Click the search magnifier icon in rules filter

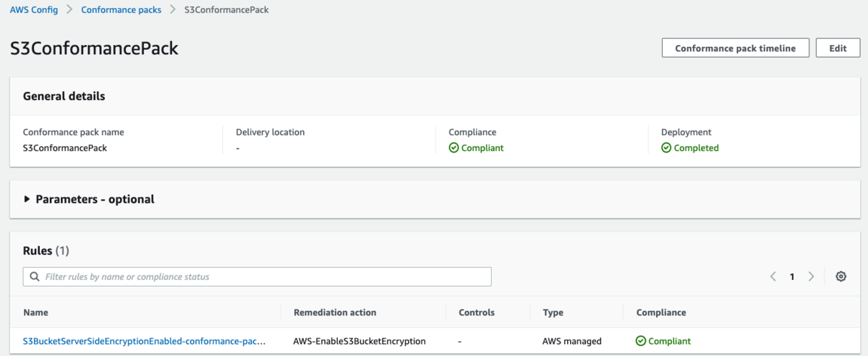point(35,276)
